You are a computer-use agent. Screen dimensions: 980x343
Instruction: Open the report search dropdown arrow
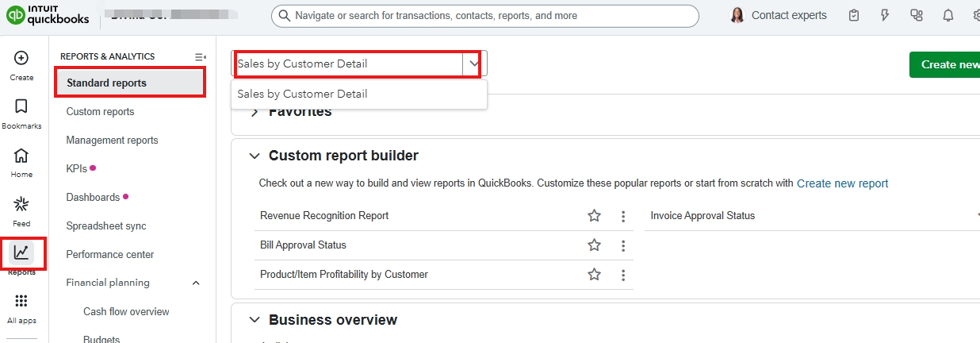point(474,64)
